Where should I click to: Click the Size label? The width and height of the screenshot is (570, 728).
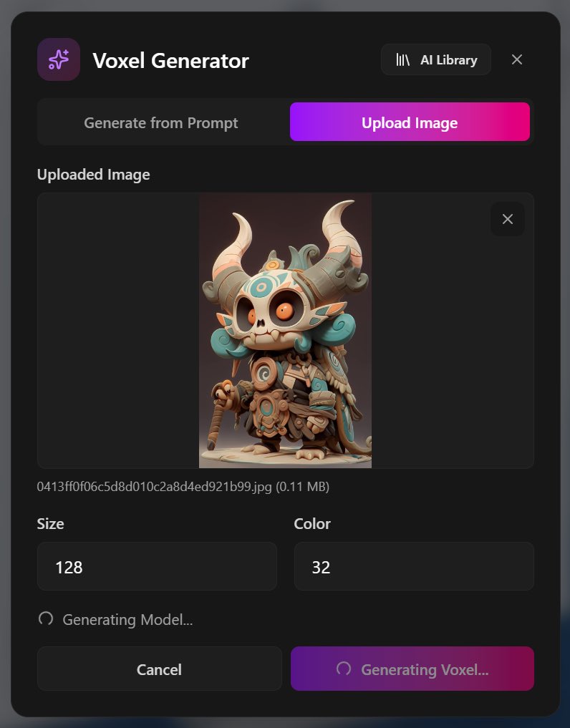(50, 524)
